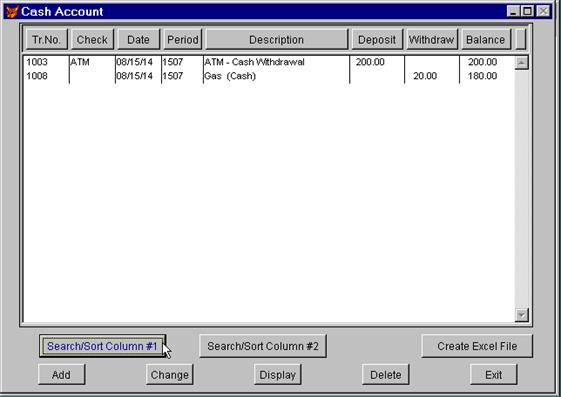Select 'ATM - Cash Withdrawal' description
This screenshot has height=397, width=561.
(254, 62)
